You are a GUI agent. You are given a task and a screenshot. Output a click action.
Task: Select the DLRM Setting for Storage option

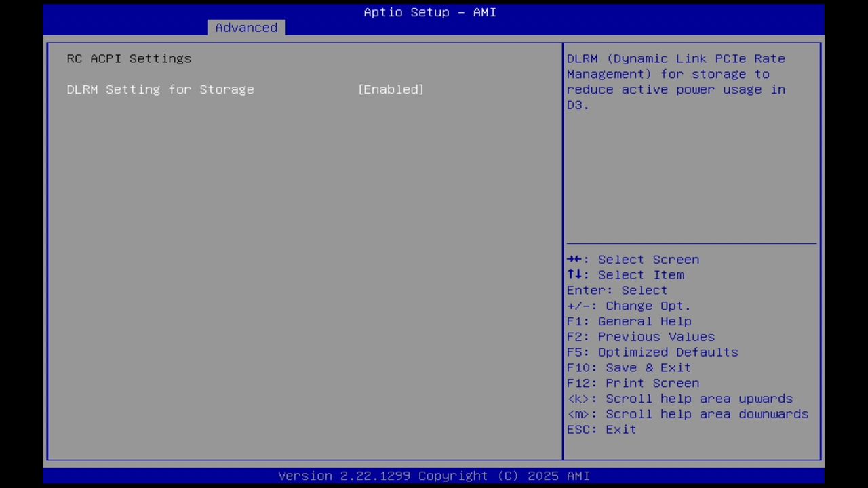pyautogui.click(x=160, y=89)
